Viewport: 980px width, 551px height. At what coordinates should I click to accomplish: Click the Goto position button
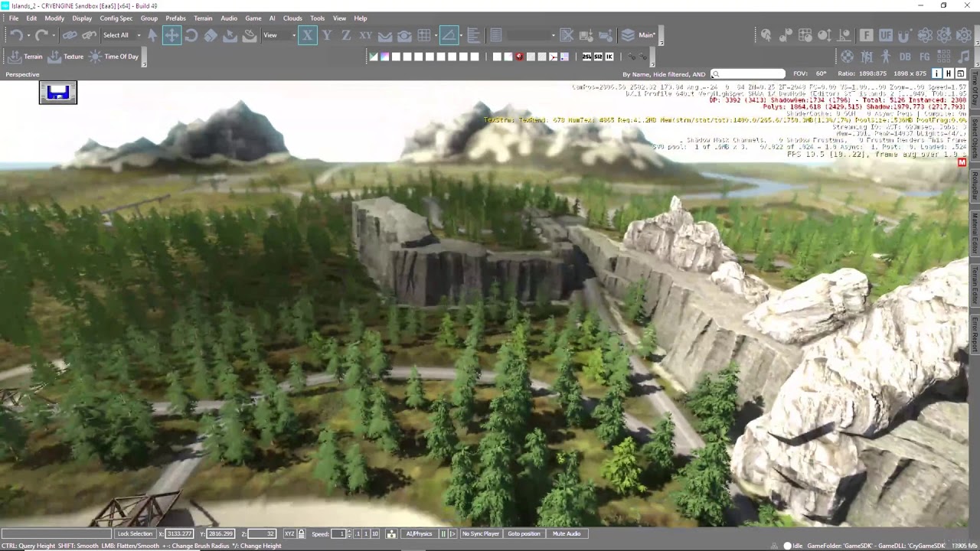pyautogui.click(x=524, y=533)
